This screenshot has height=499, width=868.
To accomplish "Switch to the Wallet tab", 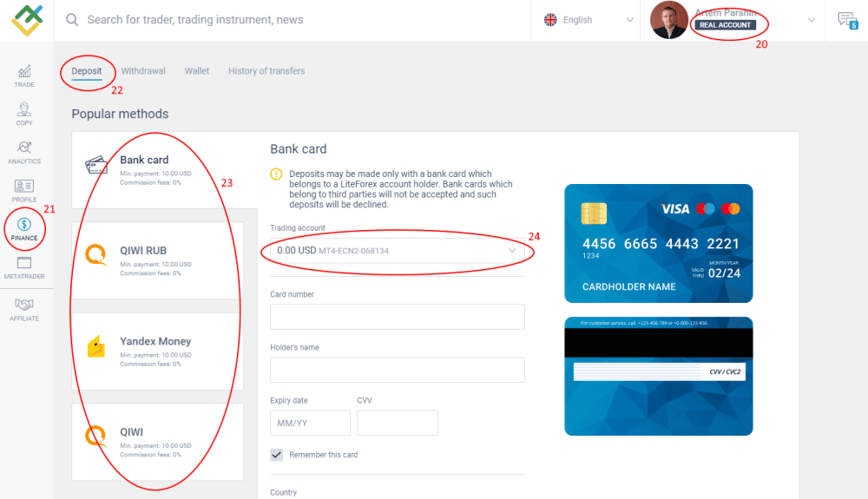I will [197, 71].
